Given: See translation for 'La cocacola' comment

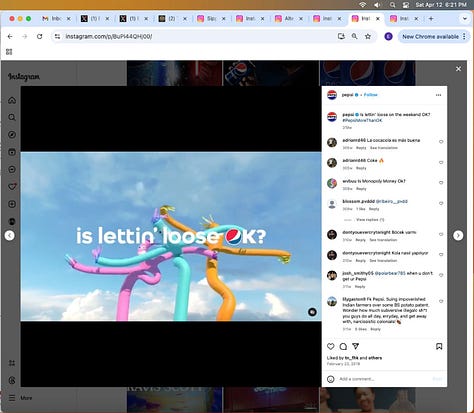Looking at the screenshot, I should tap(384, 148).
